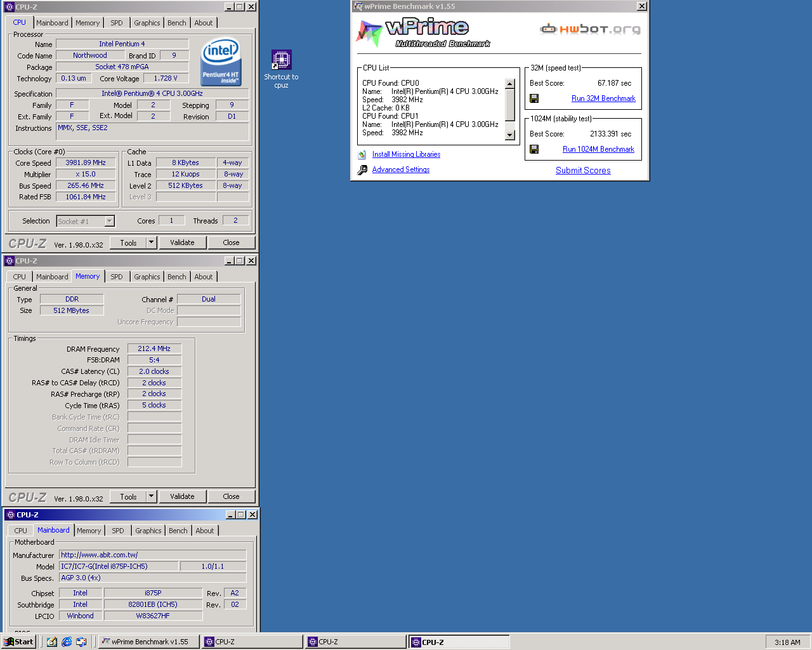The height and width of the screenshot is (650, 812).
Task: Activate the second CPU-Z taskbar button
Action: [356, 642]
